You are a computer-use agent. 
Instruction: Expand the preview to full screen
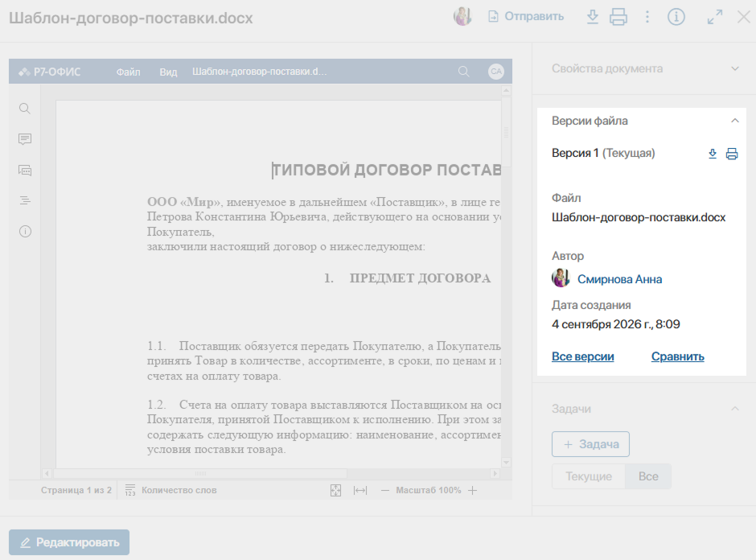point(714,17)
